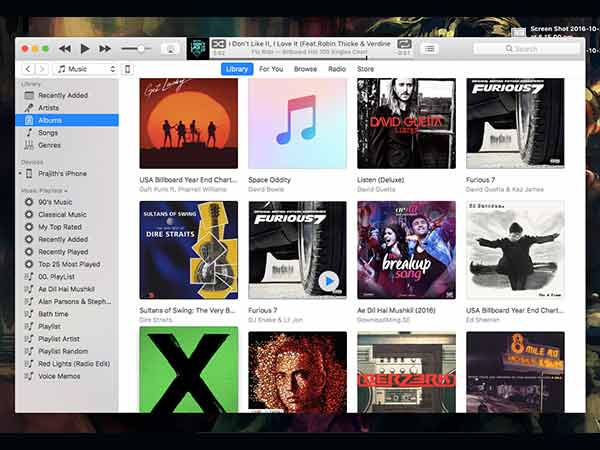Open the Alan Parsons & Steph... playlist
The height and width of the screenshot is (450, 600).
[67, 302]
